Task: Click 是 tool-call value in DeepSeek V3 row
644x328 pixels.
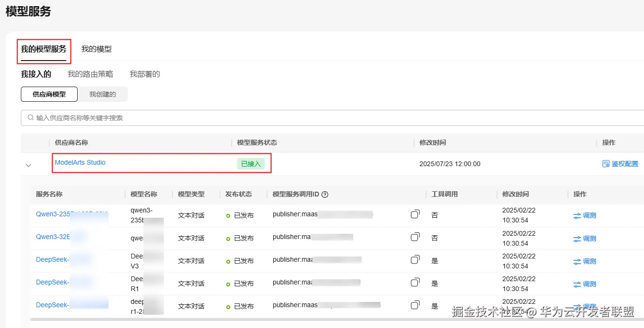Action: [435, 261]
